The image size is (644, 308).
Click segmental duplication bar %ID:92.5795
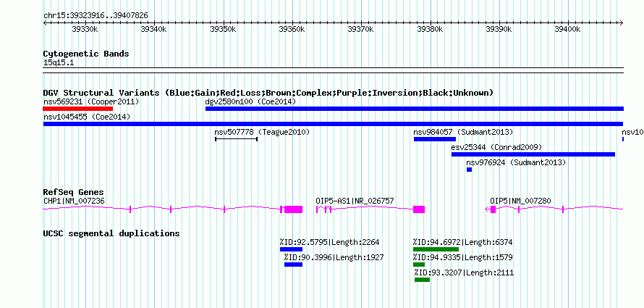pos(291,249)
